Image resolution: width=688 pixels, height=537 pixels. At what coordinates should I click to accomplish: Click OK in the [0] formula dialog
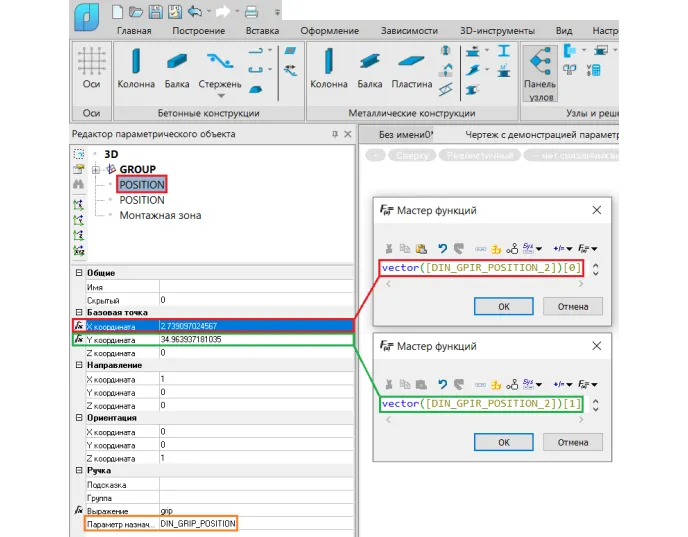(504, 306)
